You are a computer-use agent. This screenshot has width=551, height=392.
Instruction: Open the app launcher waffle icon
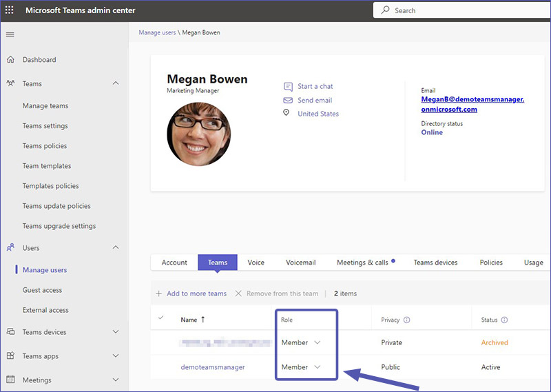10,10
